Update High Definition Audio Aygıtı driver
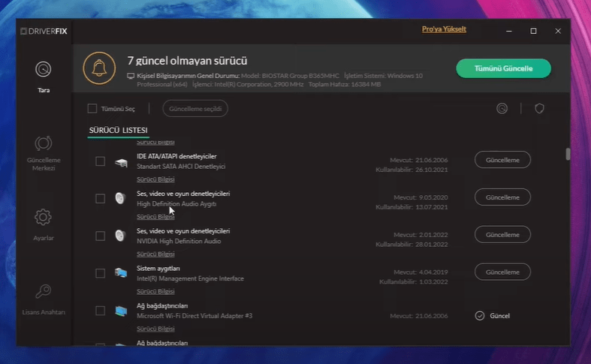This screenshot has height=364, width=591. coord(502,197)
